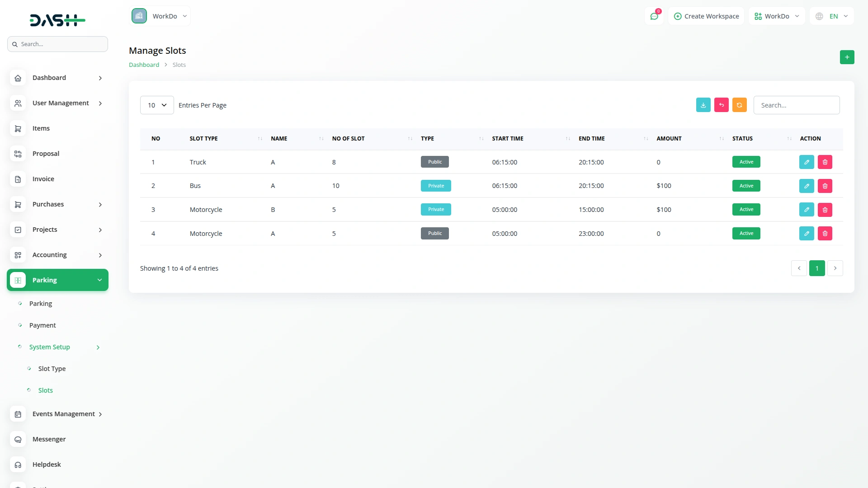The image size is (868, 488).
Task: Click the green add slot plus button
Action: 847,57
